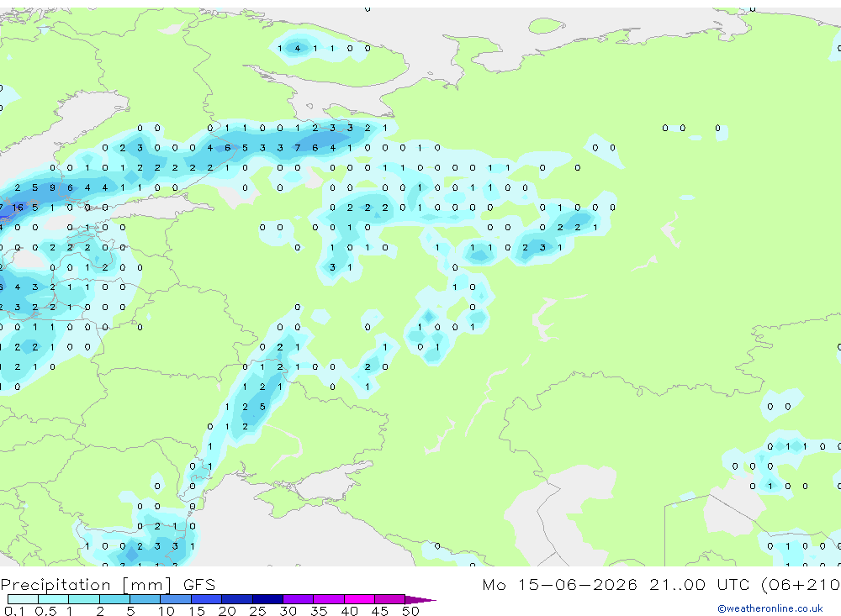
Task: Click legend label '35' under color bar
Action: tap(319, 611)
